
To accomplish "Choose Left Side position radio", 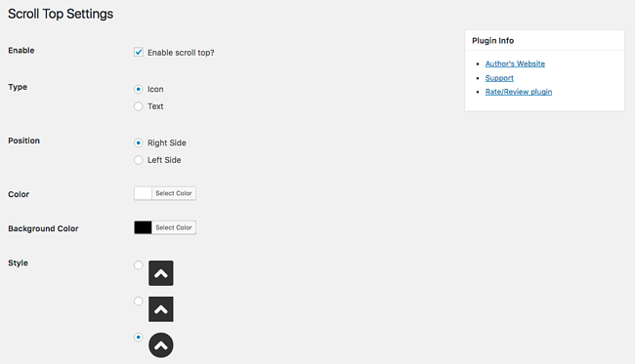I will [x=139, y=160].
